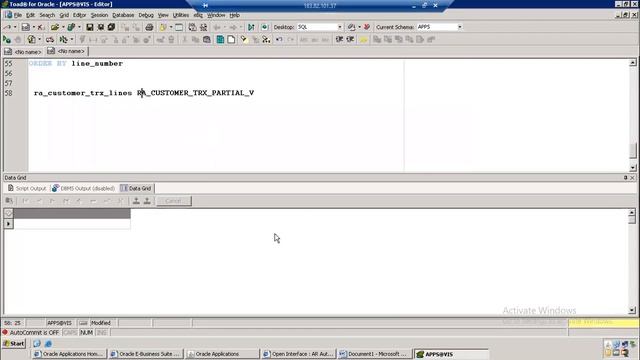Click the pencil wizard icon in second toolbar

[244, 40]
